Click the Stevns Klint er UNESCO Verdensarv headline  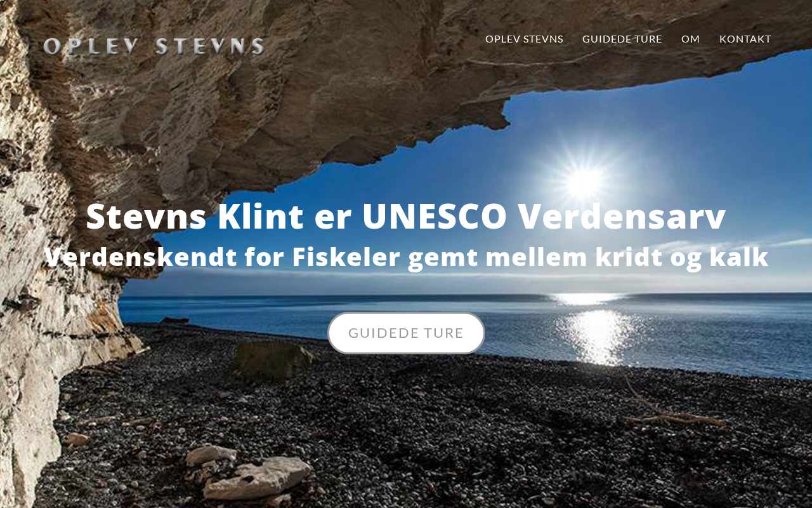click(x=406, y=217)
